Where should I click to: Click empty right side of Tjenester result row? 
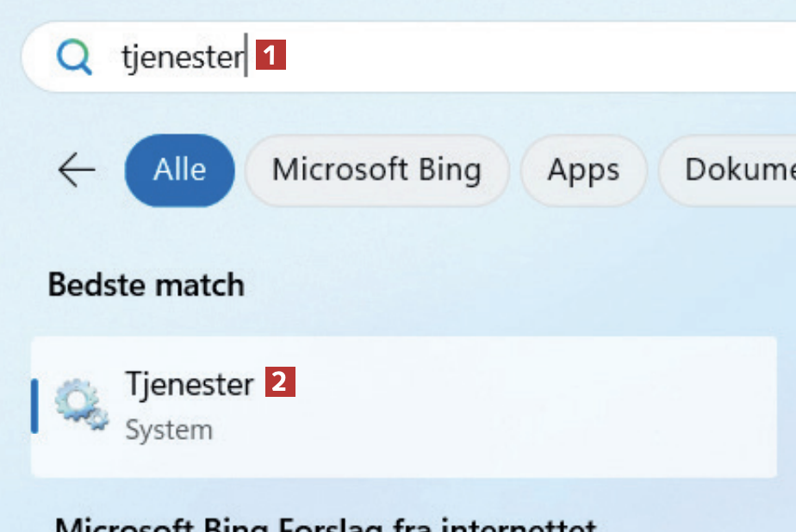tap(560, 405)
